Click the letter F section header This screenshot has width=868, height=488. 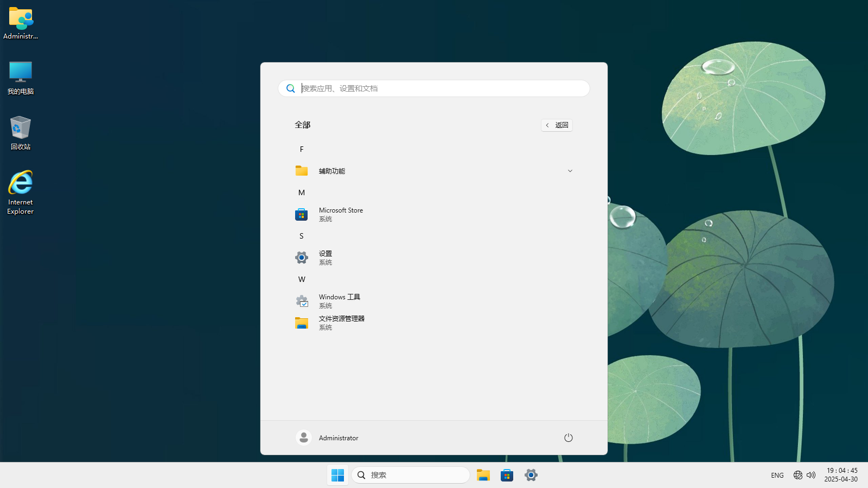(302, 149)
